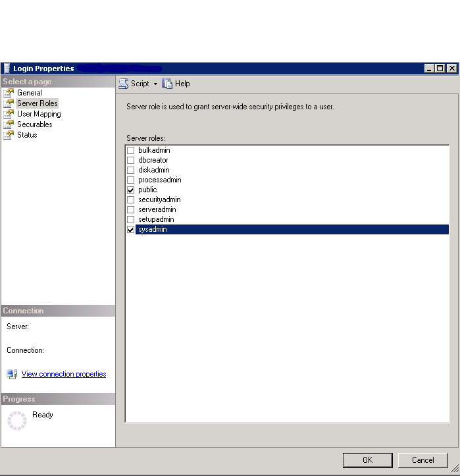460x476 pixels.
Task: Click the Script toolbar icon
Action: [x=123, y=84]
